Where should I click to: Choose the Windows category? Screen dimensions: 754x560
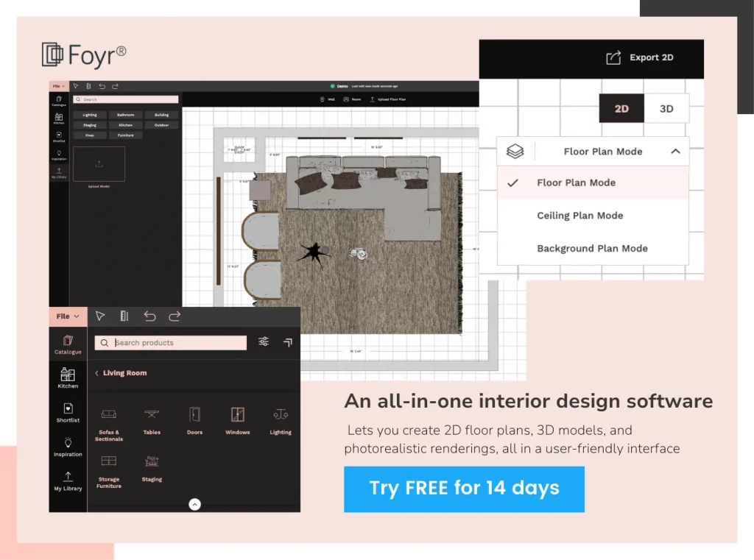click(x=238, y=422)
